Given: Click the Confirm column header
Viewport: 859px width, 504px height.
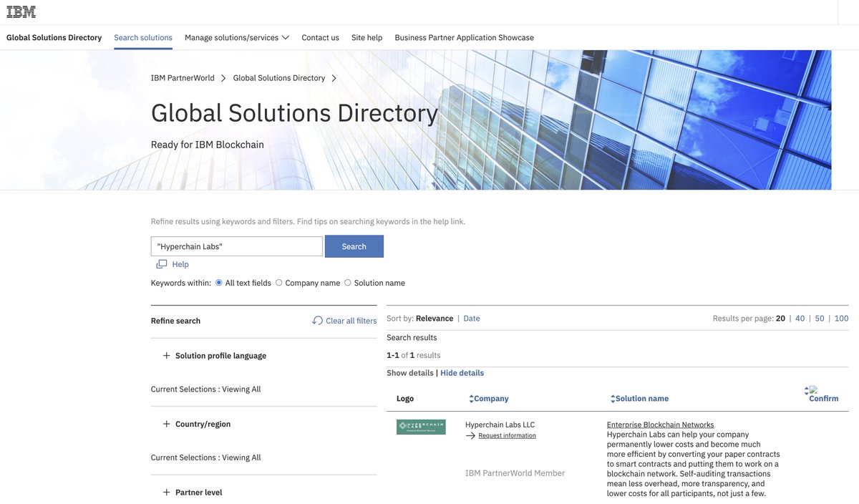Looking at the screenshot, I should 824,399.
